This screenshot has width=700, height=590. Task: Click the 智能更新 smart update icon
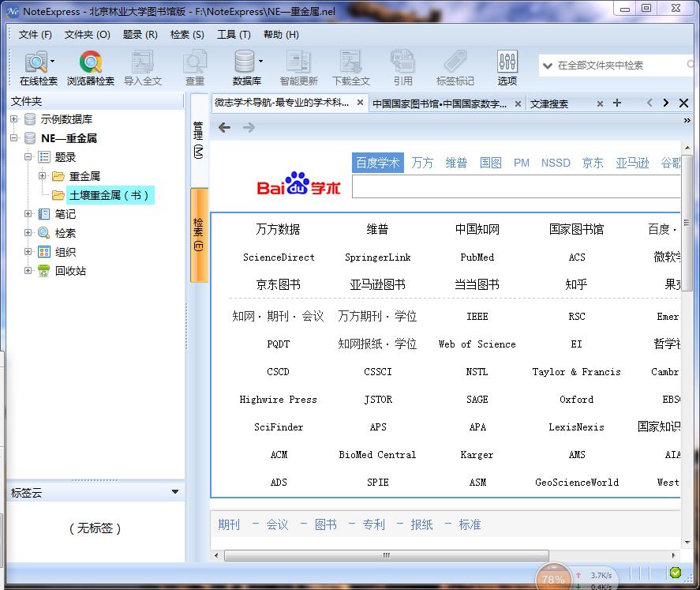click(x=298, y=67)
